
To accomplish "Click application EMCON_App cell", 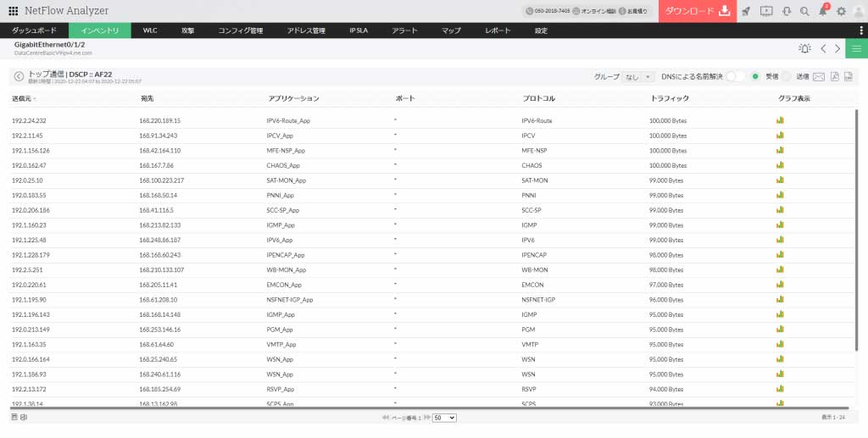I will 284,285.
